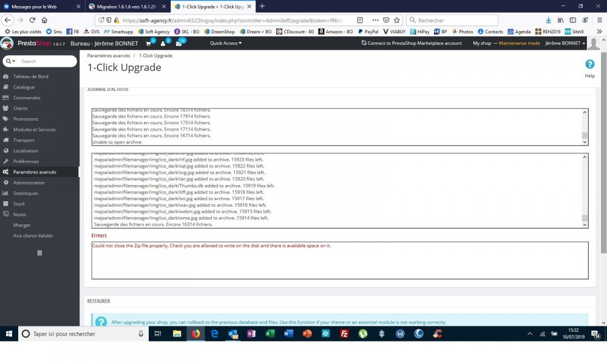Image resolution: width=607 pixels, height=364 pixels.
Task: Open Commandes menu in sidebar
Action: coord(27,98)
